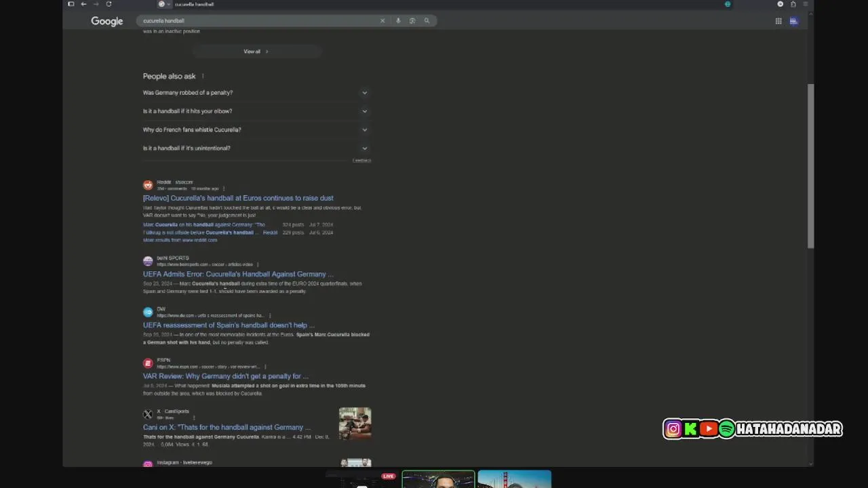Click the ESPN favicon

(148, 363)
